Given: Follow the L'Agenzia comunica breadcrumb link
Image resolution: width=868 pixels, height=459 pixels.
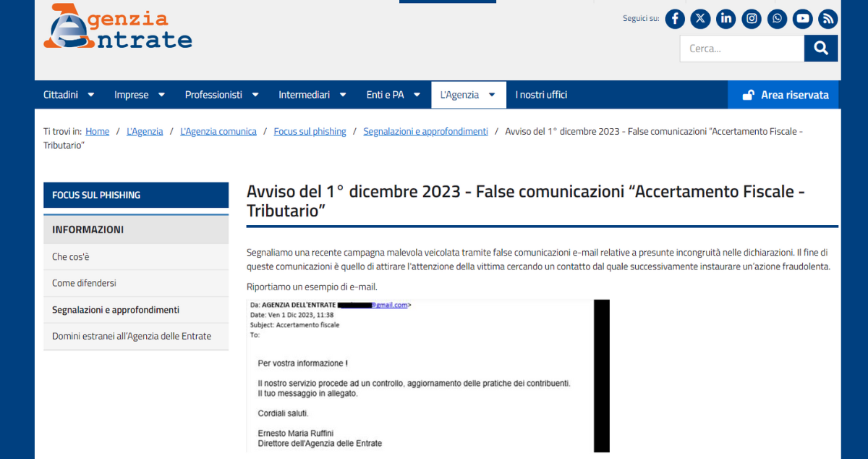Looking at the screenshot, I should (x=218, y=132).
